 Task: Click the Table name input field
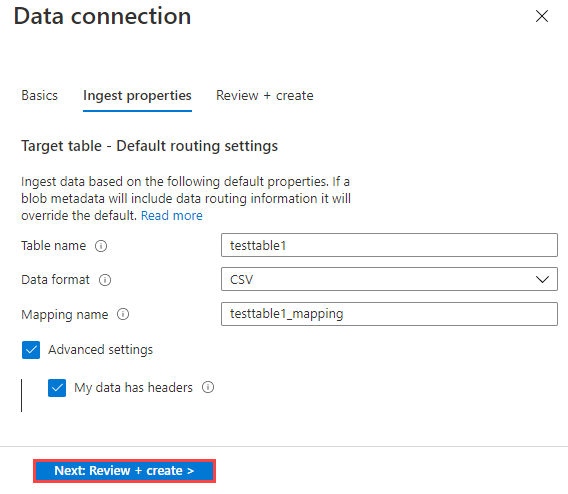389,245
